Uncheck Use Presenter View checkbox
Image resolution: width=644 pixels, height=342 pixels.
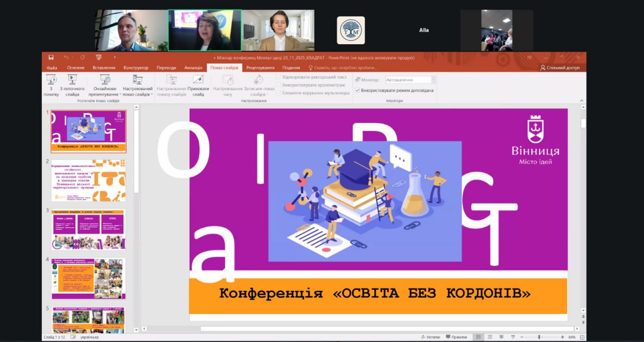357,91
